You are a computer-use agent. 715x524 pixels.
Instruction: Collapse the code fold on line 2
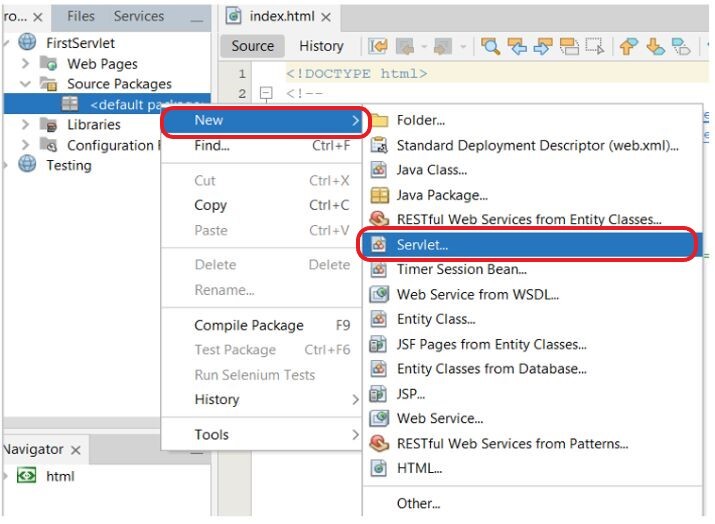(x=266, y=94)
